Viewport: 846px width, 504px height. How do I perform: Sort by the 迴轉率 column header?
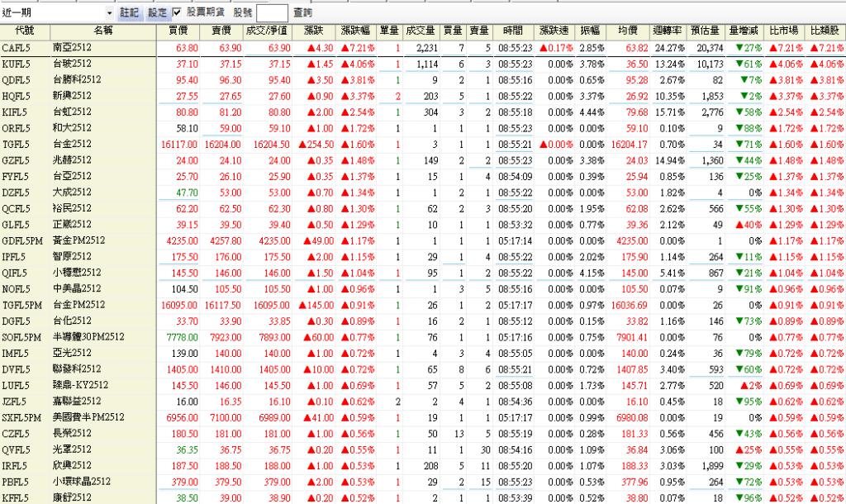pos(667,31)
